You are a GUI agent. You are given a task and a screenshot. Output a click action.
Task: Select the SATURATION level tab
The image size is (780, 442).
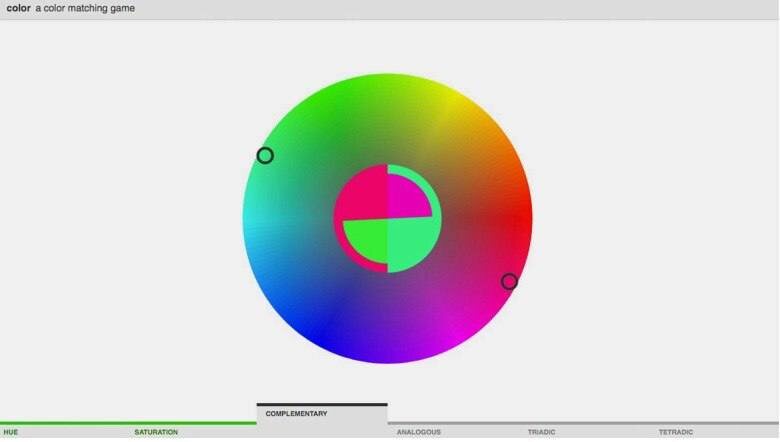[156, 432]
